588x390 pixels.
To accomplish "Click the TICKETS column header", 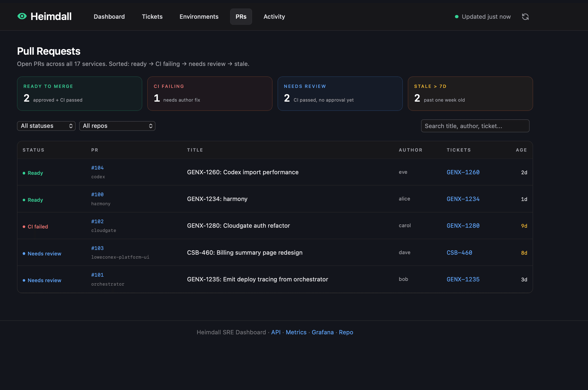I will click(x=459, y=150).
